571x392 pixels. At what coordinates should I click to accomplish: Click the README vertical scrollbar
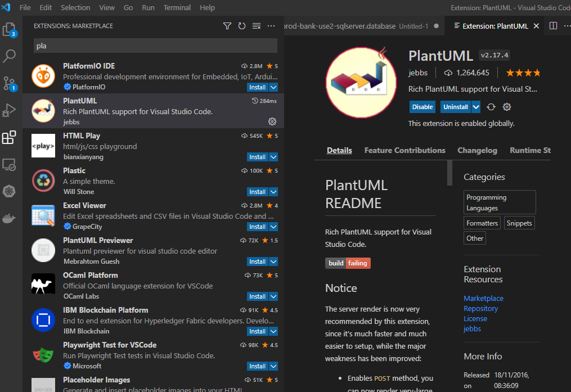[x=449, y=173]
